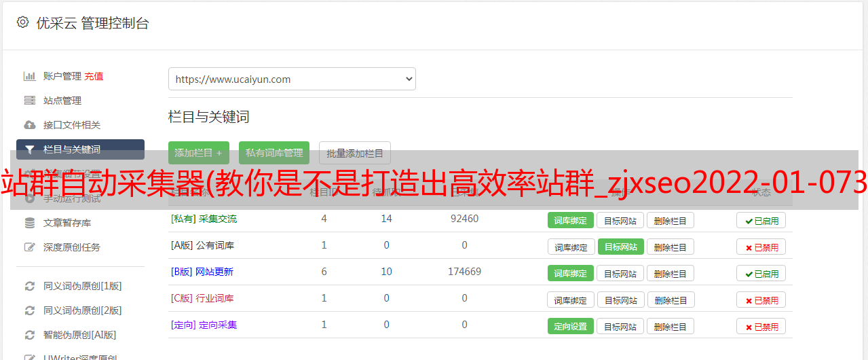Viewport: 868px width, 360px height.
Task: Open 同义词伪原创[1版] menu item
Action: pyautogui.click(x=83, y=286)
